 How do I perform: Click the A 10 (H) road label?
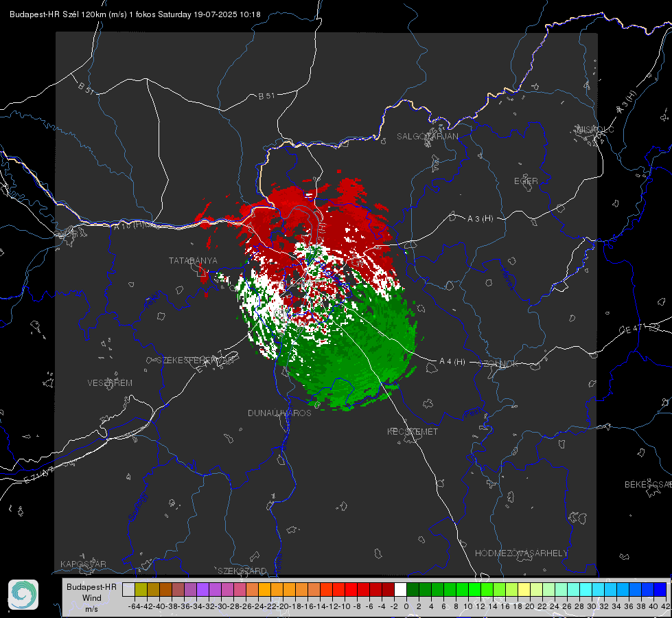click(x=130, y=225)
